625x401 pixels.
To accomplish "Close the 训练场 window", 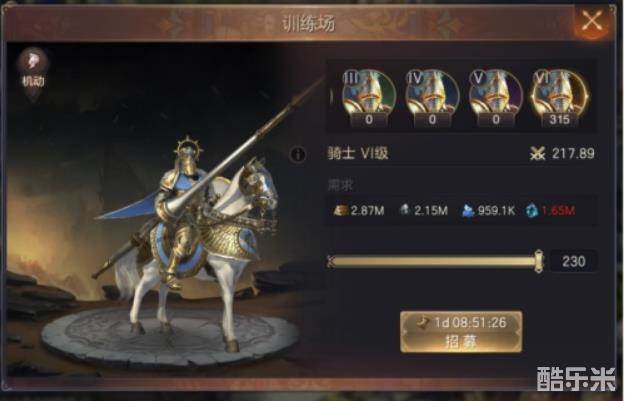I will point(592,21).
